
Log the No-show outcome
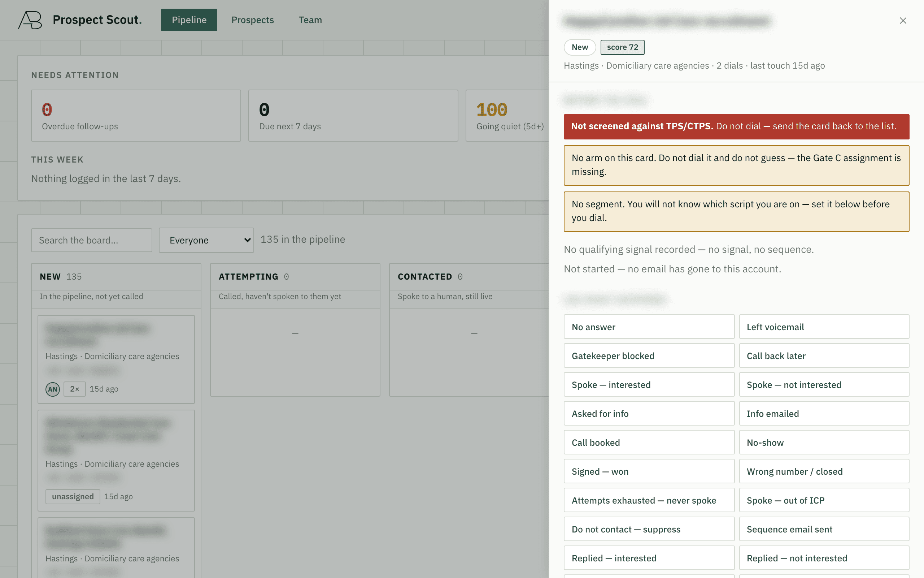(x=824, y=443)
